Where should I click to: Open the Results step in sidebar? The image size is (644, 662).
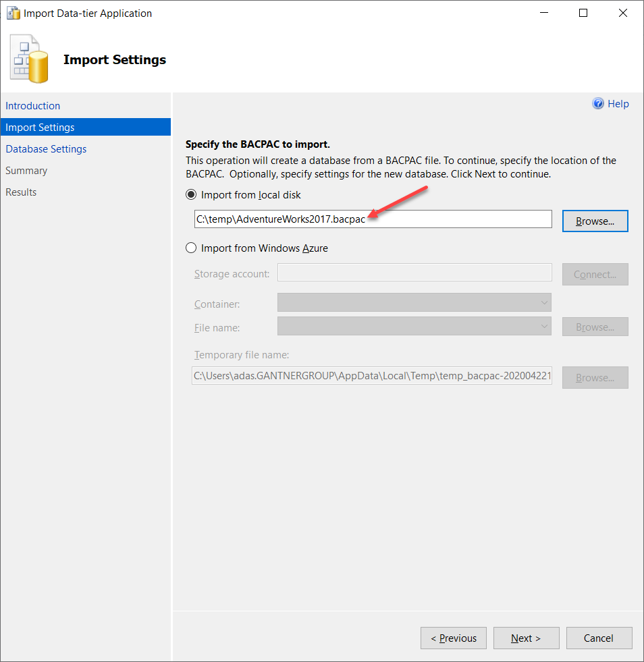point(21,192)
